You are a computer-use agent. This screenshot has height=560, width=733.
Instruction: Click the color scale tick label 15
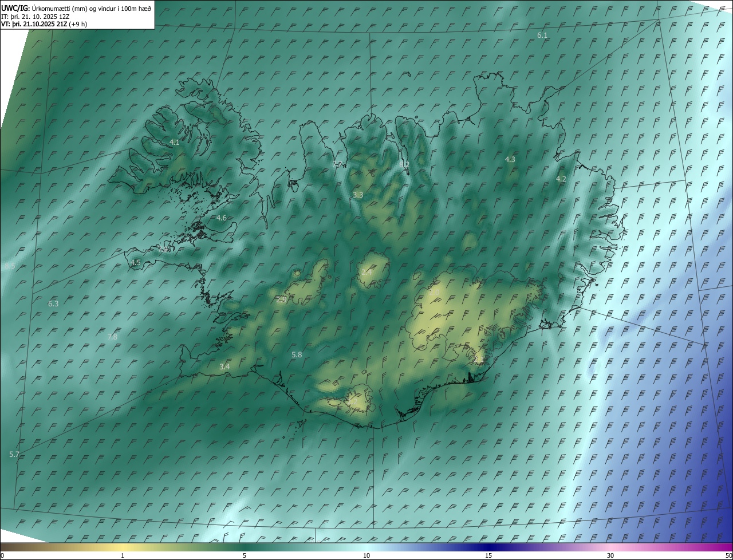[x=488, y=555]
